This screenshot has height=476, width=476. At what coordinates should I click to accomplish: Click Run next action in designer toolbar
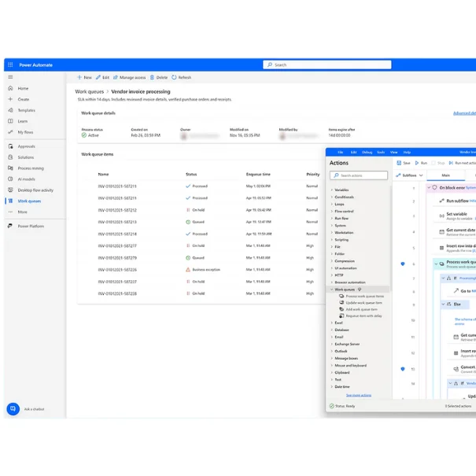click(462, 163)
